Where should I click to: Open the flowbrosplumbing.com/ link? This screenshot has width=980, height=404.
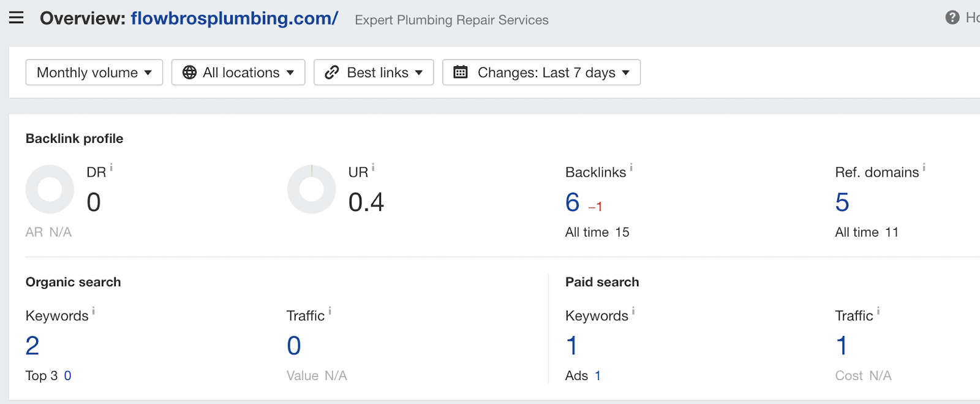tap(234, 18)
